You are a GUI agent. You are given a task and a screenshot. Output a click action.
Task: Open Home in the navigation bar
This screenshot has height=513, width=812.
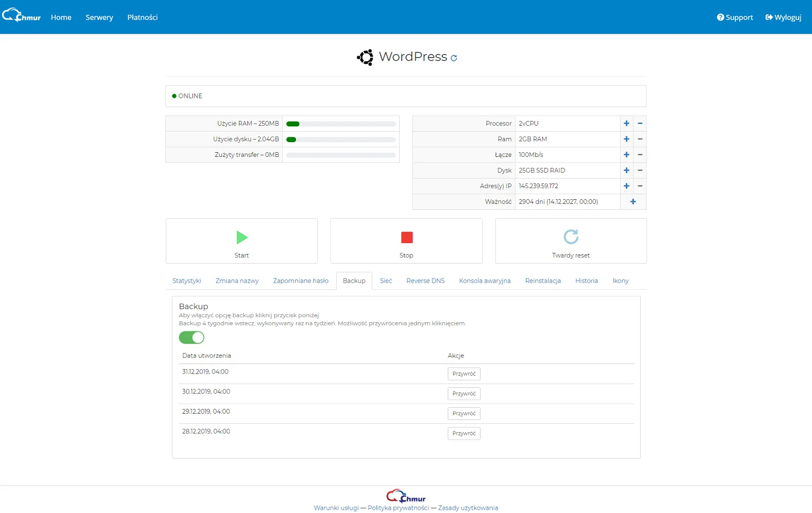pyautogui.click(x=61, y=17)
